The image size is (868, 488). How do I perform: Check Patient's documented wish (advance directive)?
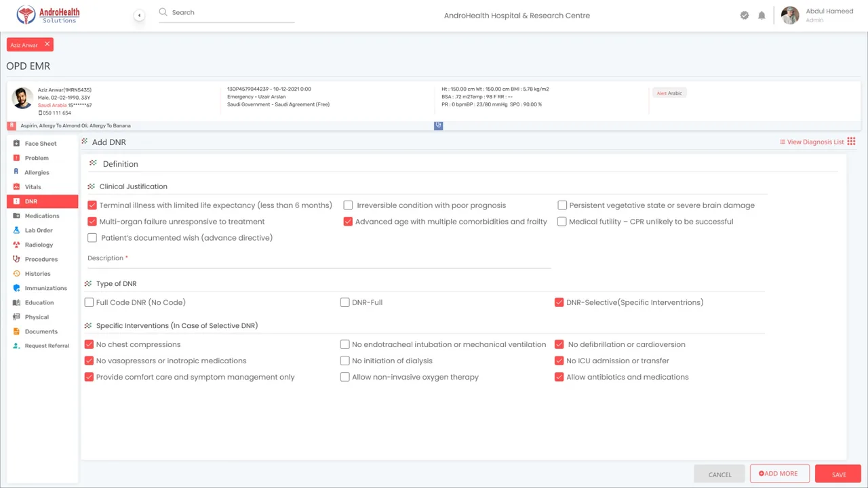[x=92, y=238]
